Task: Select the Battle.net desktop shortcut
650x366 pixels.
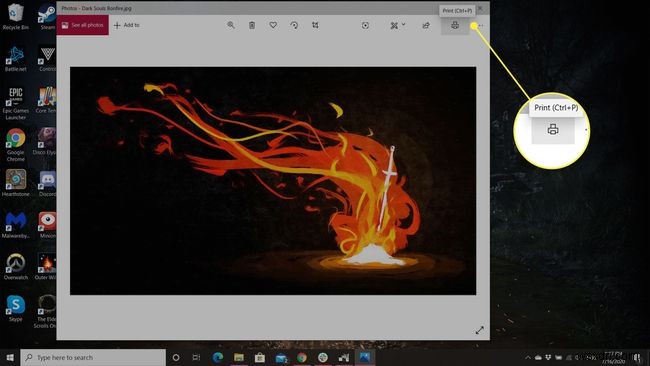Action: (x=16, y=58)
